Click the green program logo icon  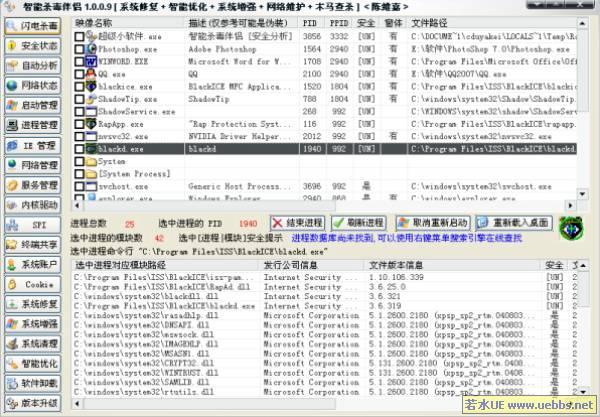[x=571, y=228]
